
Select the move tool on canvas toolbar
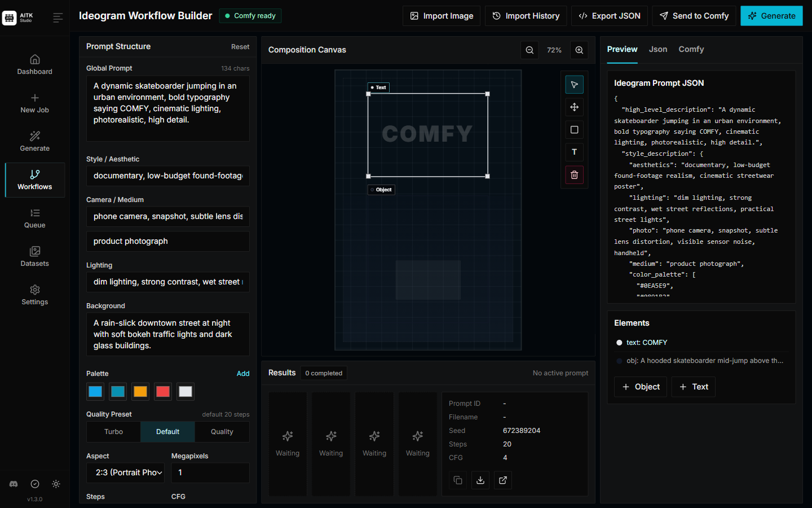pos(574,107)
